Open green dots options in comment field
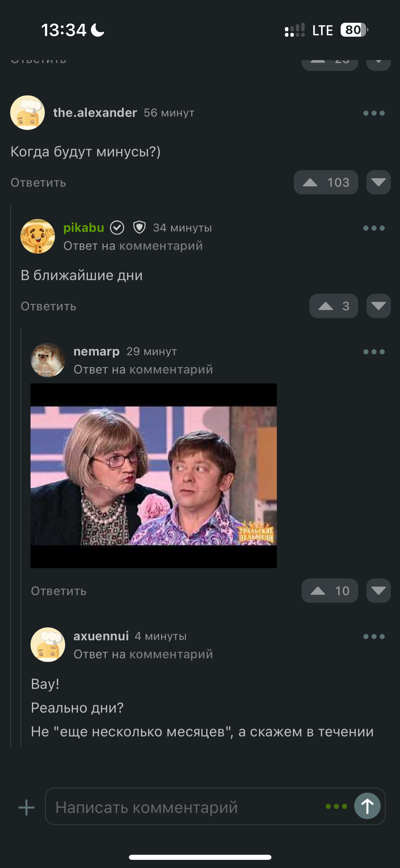 click(x=336, y=806)
